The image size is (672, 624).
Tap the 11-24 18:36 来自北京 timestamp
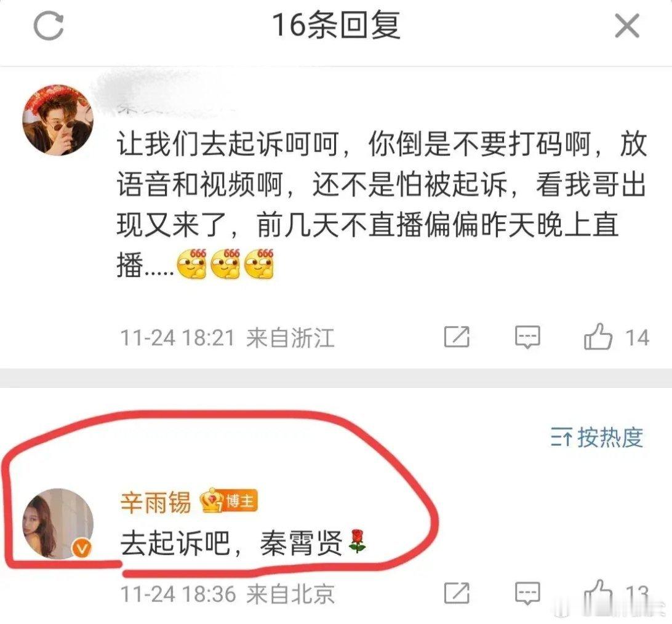click(227, 594)
